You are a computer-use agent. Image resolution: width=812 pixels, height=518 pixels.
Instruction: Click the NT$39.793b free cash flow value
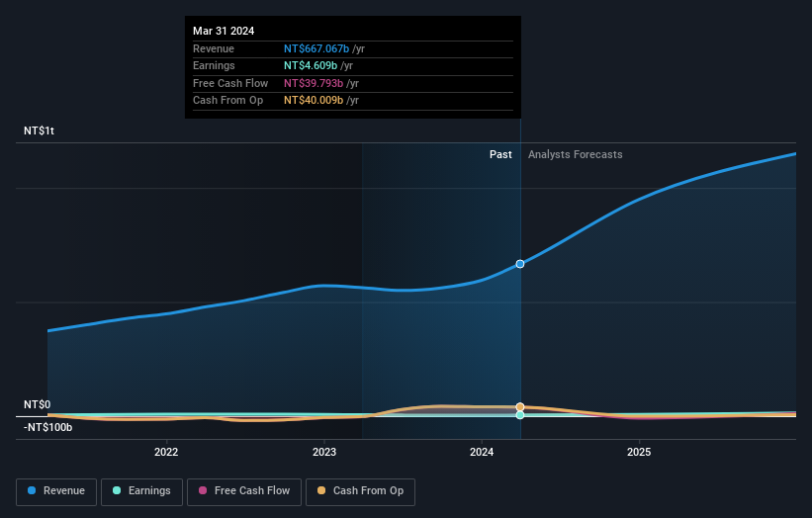314,83
